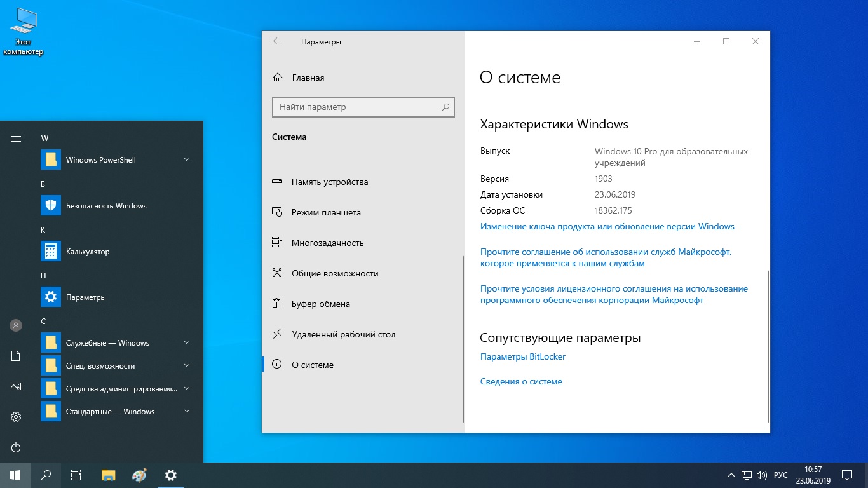Select Режим планшета in settings sidebar
The image size is (868, 488).
362,212
